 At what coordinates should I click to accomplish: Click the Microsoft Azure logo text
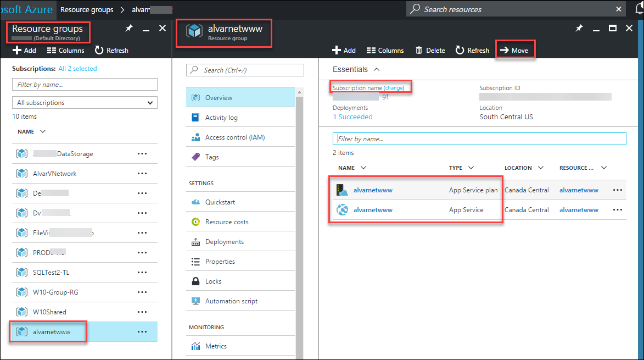point(26,9)
